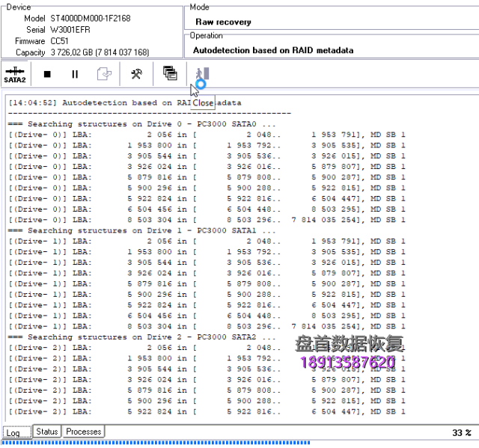Switch to the Processes tab
The width and height of the screenshot is (479, 448).
coord(83,432)
